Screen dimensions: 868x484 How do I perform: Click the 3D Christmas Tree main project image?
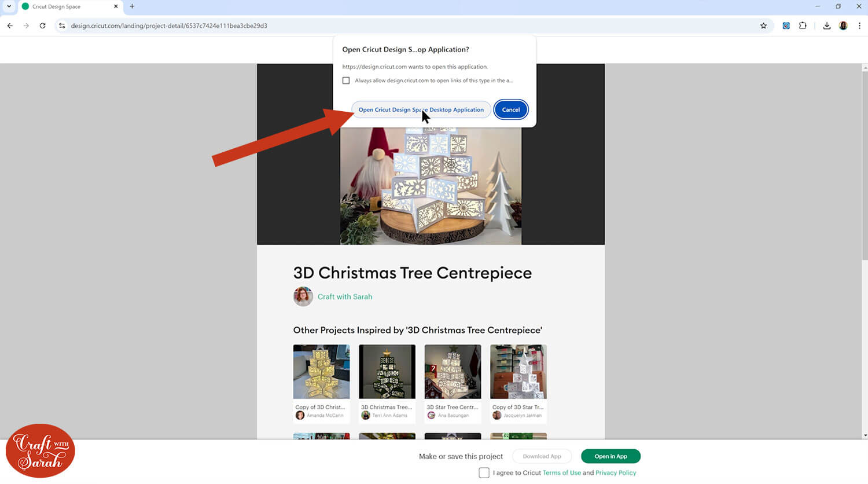coord(431,185)
